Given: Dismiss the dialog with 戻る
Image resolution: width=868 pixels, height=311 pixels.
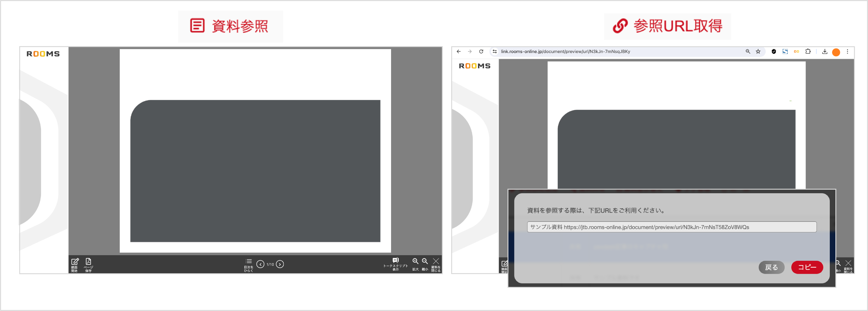Looking at the screenshot, I should pyautogui.click(x=772, y=267).
